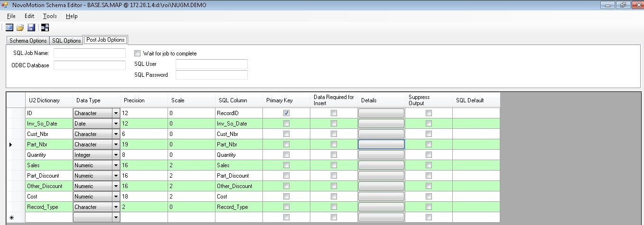Viewport: 644px width, 225px height.
Task: Click the new row asterisk marker
Action: point(11,217)
